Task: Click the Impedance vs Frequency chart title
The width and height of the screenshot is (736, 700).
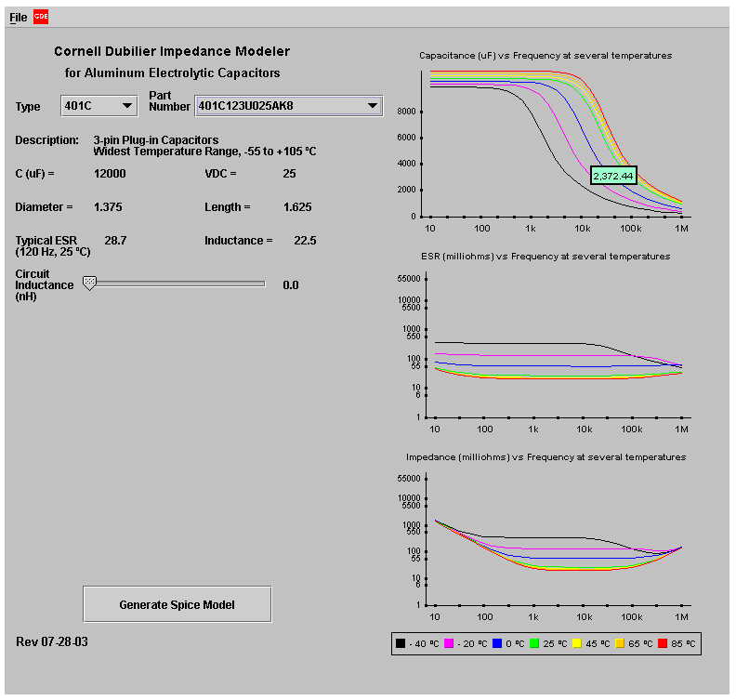Action: pos(545,456)
